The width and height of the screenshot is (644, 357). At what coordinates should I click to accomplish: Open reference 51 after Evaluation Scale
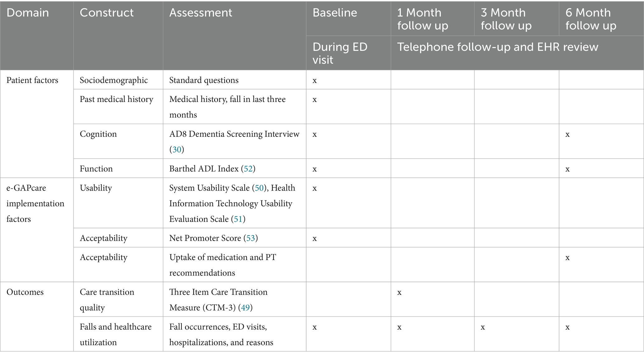coord(238,219)
